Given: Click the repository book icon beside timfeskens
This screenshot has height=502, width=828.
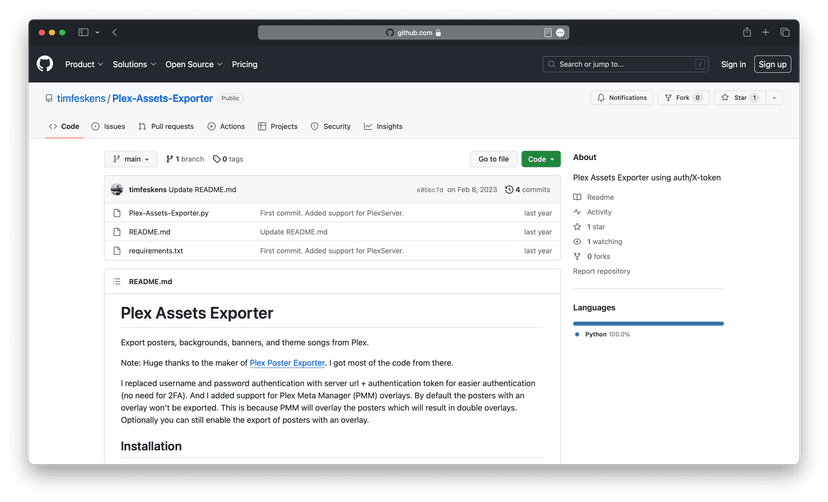Looking at the screenshot, I should pos(49,98).
